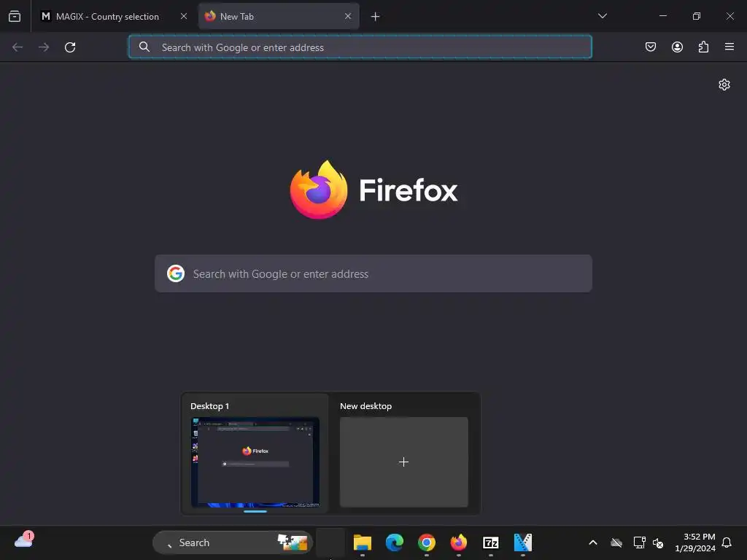Restore down the Firefox window
This screenshot has height=560, width=747.
697,16
